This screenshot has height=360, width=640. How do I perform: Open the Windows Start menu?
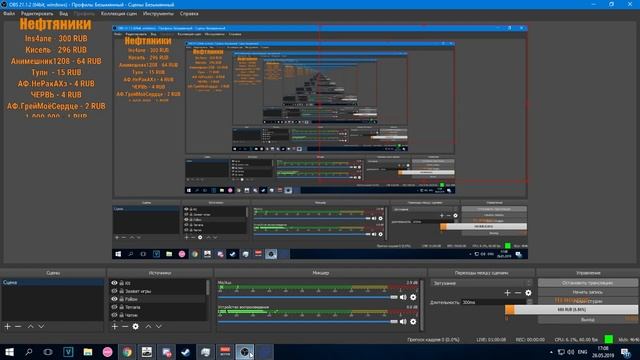9,352
